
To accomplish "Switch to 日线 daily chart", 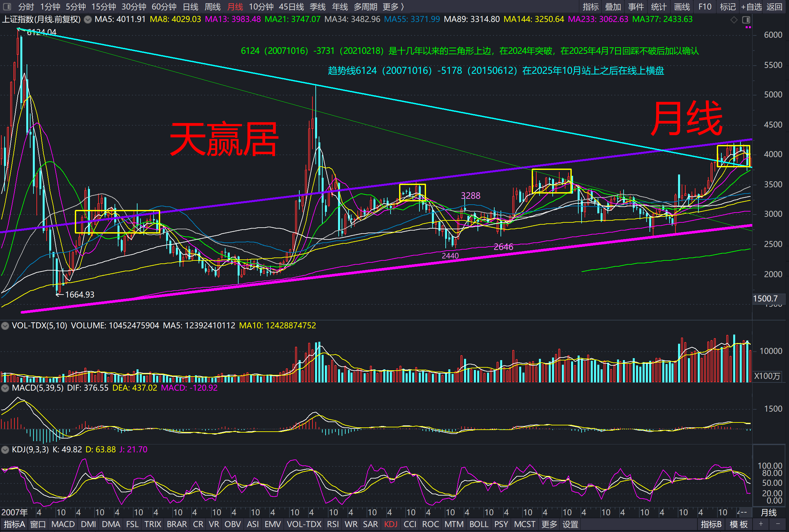I will pyautogui.click(x=190, y=7).
